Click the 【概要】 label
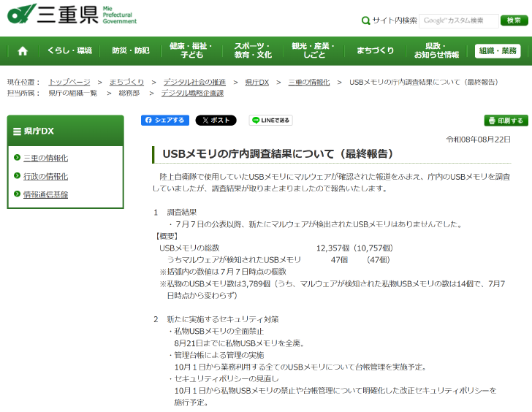This screenshot has width=532, height=412. pos(166,236)
